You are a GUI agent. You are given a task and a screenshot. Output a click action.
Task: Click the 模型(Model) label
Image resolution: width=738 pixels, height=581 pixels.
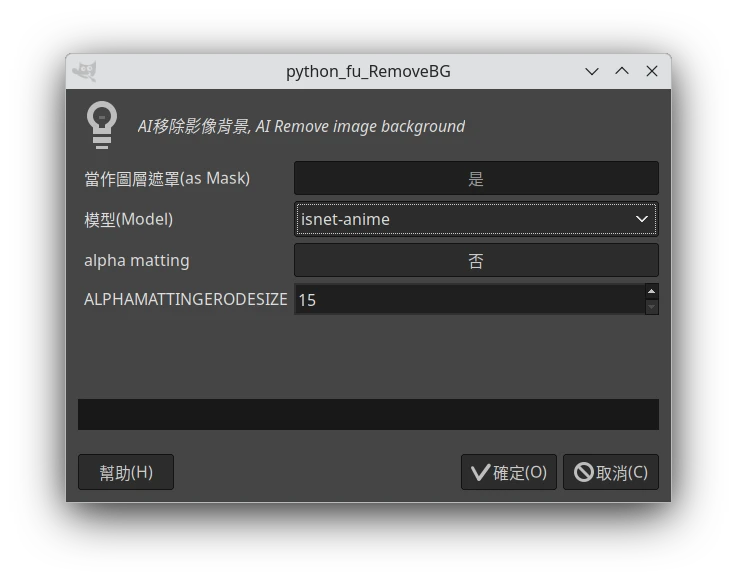click(x=128, y=219)
